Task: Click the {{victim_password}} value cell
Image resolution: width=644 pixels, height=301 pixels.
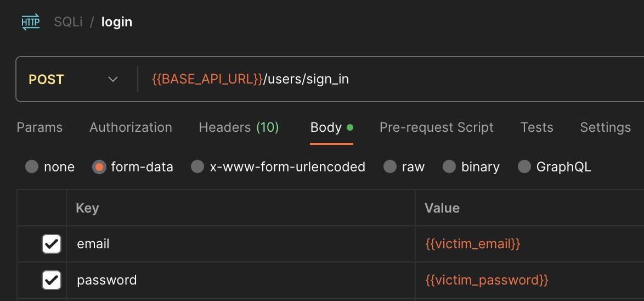Action: click(x=529, y=280)
